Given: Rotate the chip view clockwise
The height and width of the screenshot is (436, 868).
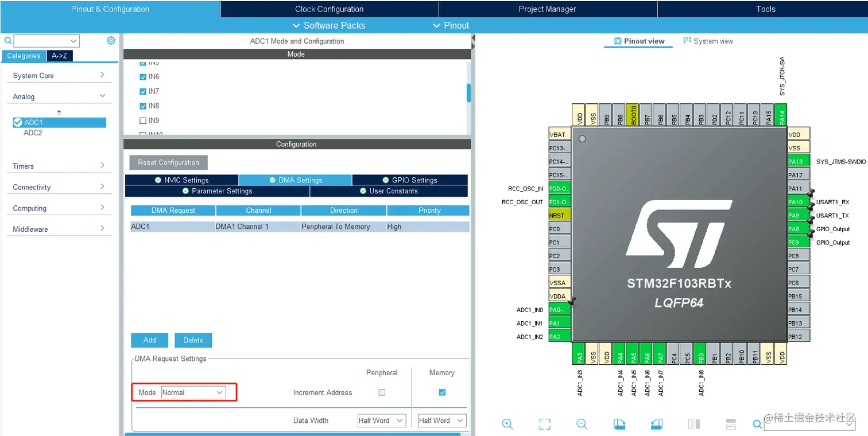Looking at the screenshot, I should (x=619, y=424).
